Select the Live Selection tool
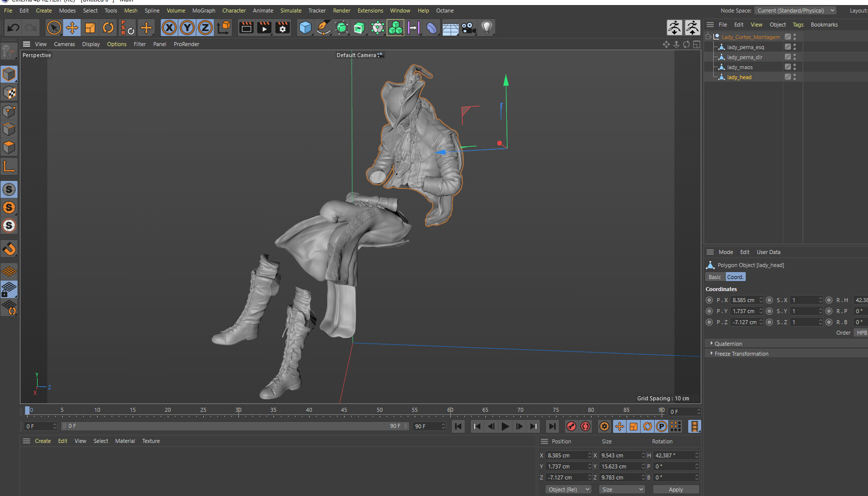This screenshot has width=868, height=496. click(x=54, y=28)
